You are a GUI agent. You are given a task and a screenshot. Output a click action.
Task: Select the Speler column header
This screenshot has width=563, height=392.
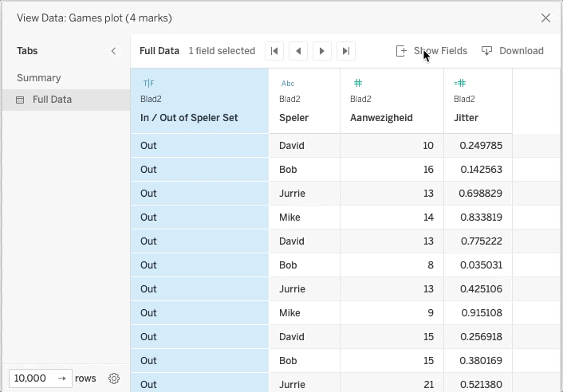pyautogui.click(x=293, y=117)
